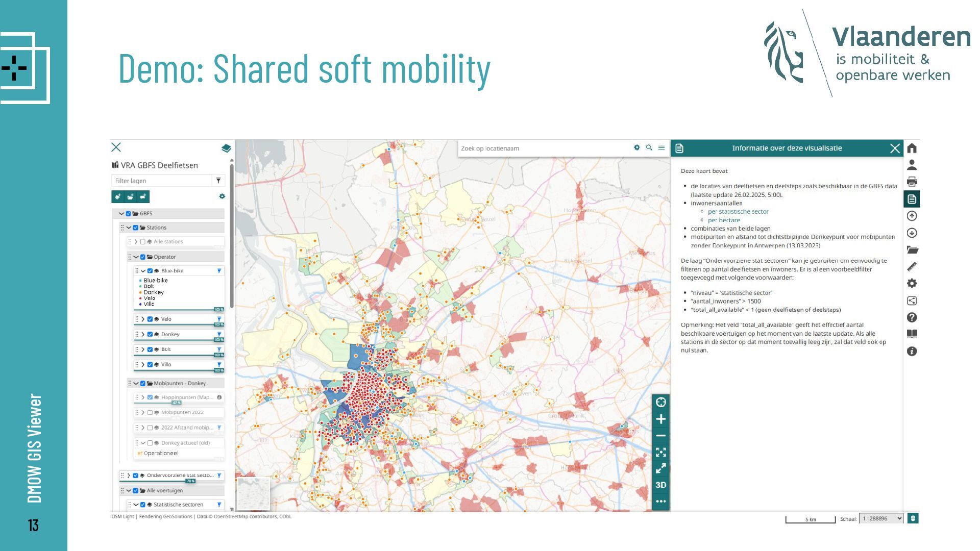Click the layers stack icon

point(226,148)
